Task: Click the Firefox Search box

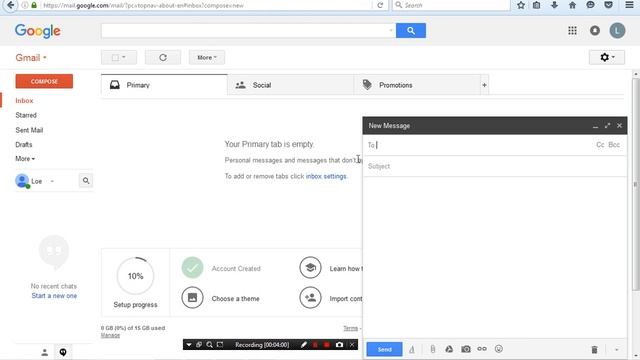Action: click(451, 5)
